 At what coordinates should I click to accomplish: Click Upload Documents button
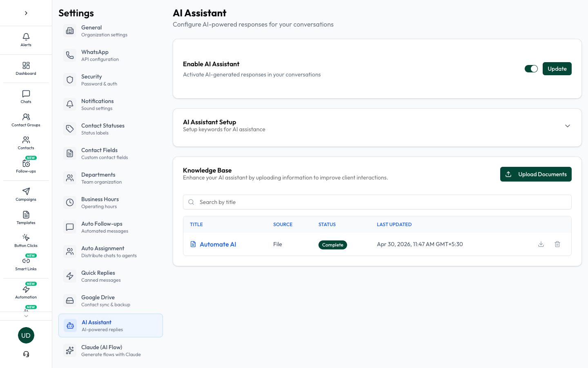[536, 174]
